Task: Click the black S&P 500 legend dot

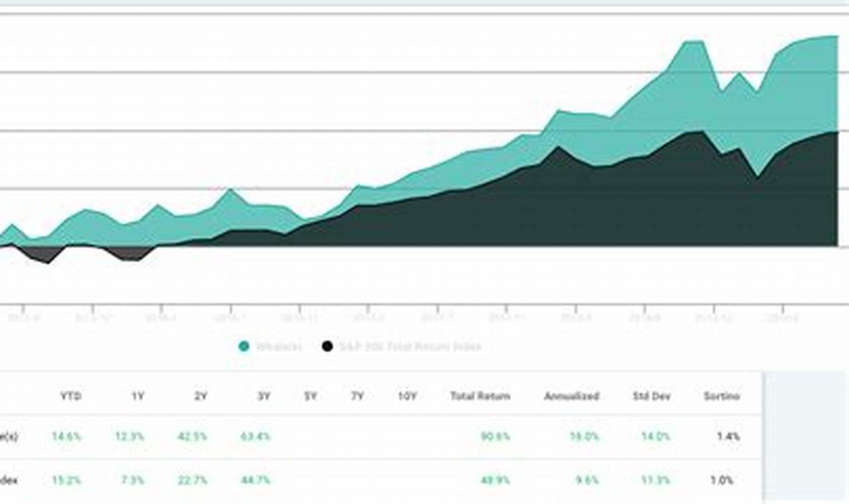Action: pyautogui.click(x=327, y=346)
